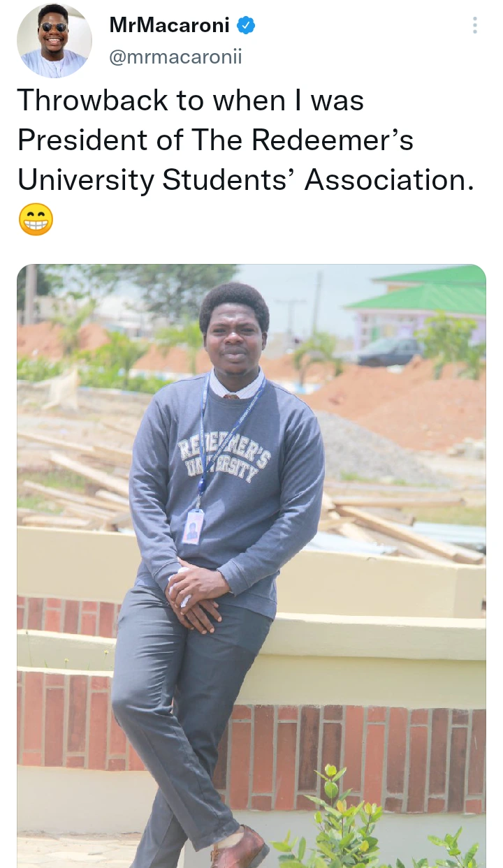Tap the brown leather shoe
503x868 pixels.
(x=240, y=848)
